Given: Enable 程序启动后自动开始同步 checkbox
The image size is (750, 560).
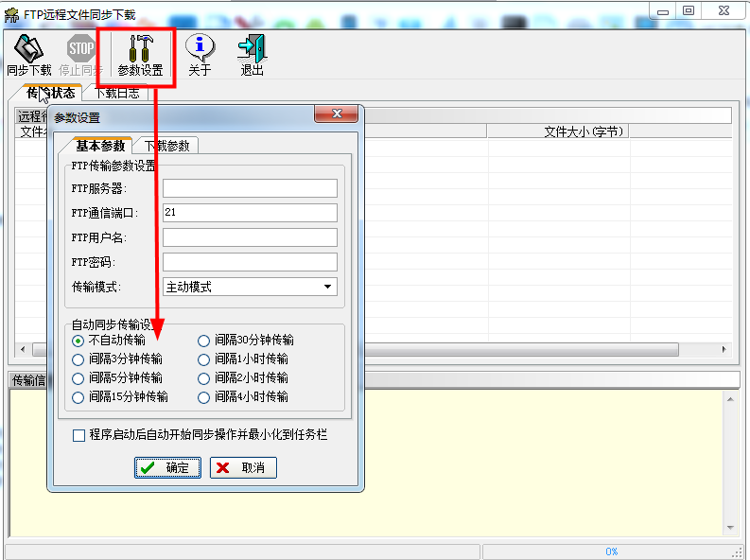Looking at the screenshot, I should point(79,435).
